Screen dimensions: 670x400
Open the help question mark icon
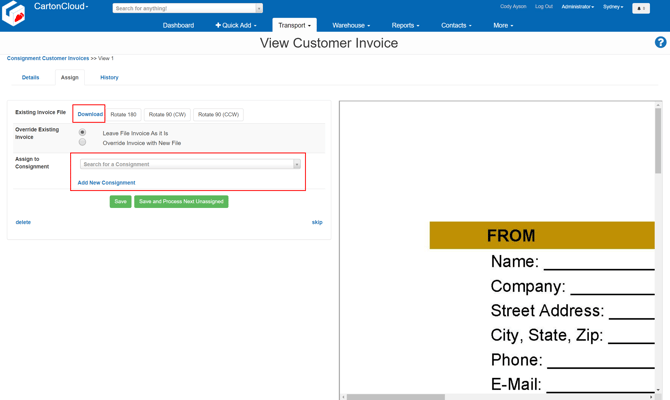click(x=660, y=42)
